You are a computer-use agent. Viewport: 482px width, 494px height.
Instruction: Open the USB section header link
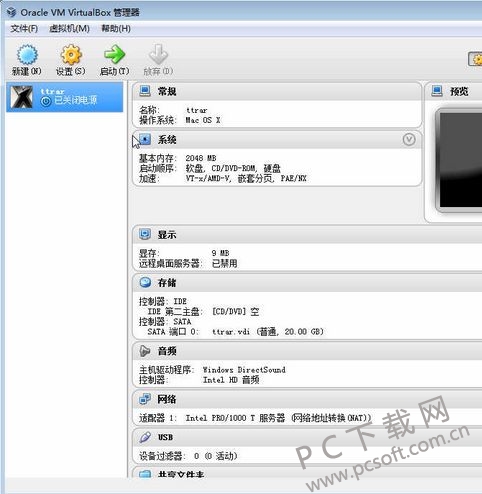(165, 437)
